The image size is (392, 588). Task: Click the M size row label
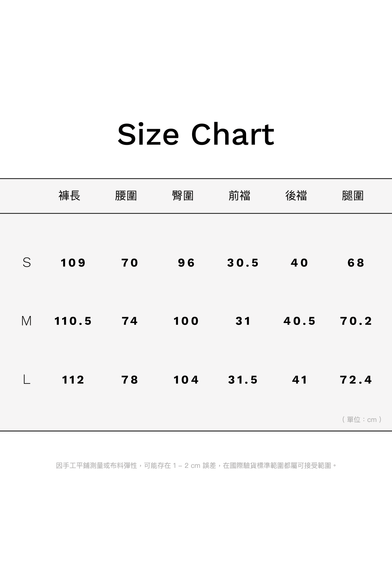click(26, 321)
